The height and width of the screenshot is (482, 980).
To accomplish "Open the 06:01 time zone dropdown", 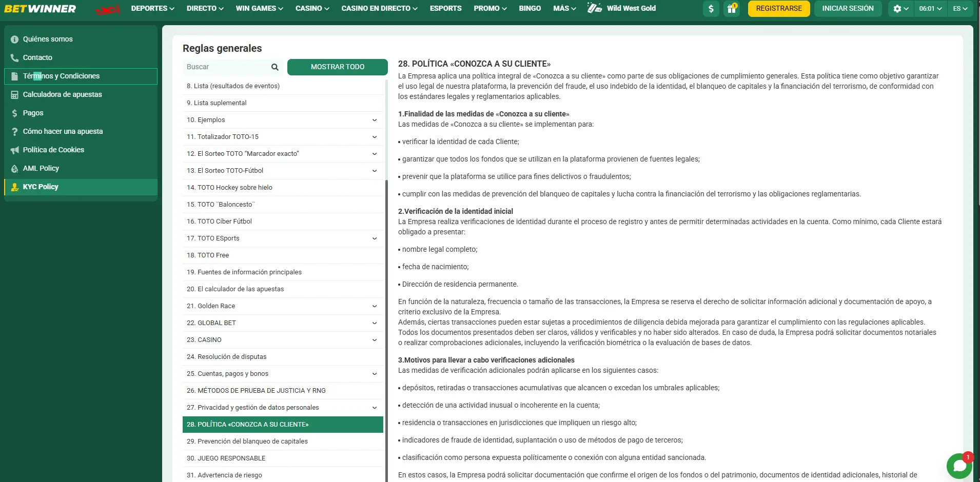I will coord(930,9).
